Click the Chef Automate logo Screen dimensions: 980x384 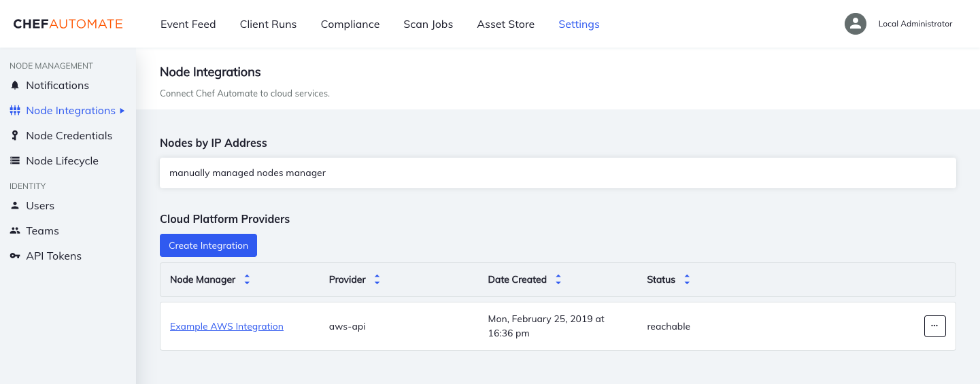click(x=68, y=24)
